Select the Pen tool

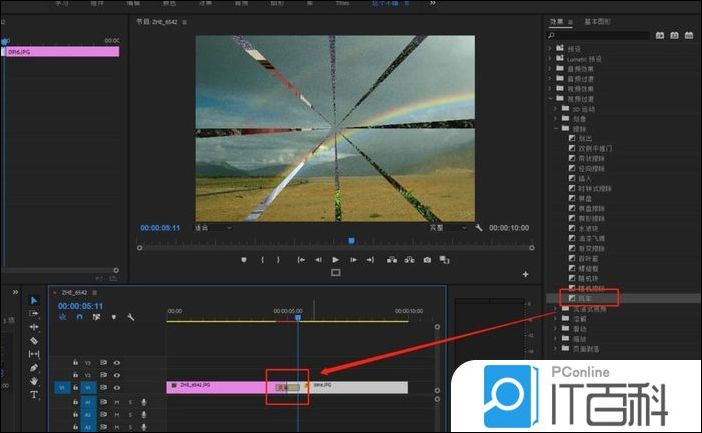click(x=33, y=368)
